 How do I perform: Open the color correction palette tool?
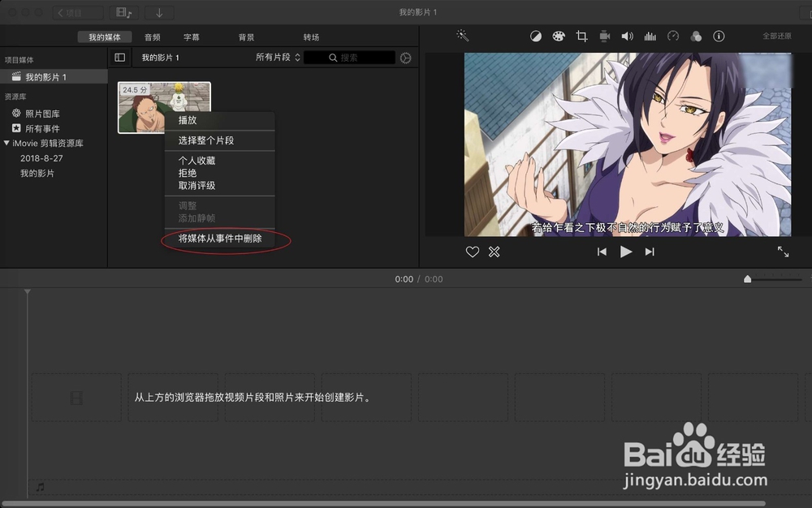[559, 37]
